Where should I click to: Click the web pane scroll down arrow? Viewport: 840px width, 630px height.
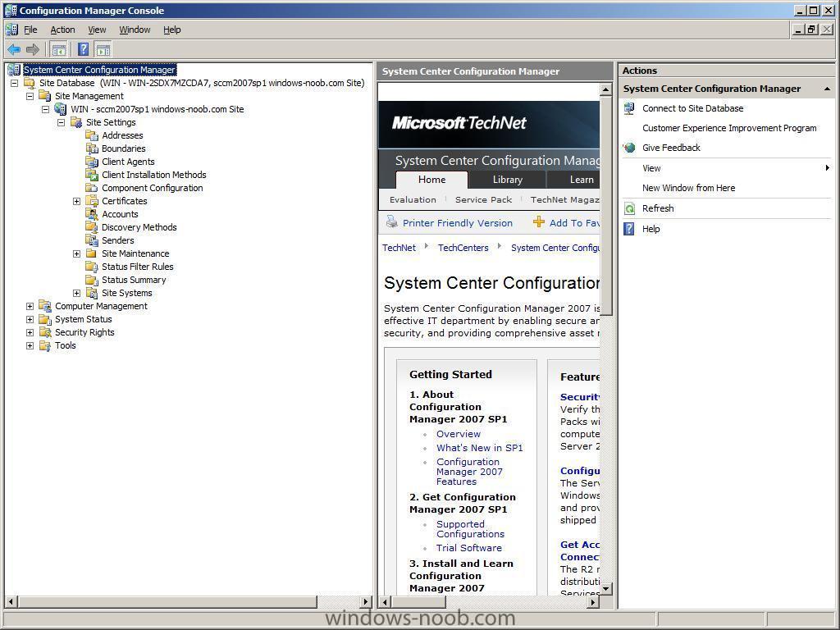[606, 589]
